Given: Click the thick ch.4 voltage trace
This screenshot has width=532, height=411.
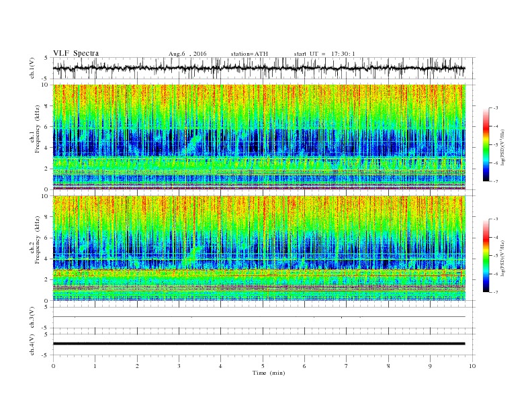Looking at the screenshot, I should pos(259,344).
